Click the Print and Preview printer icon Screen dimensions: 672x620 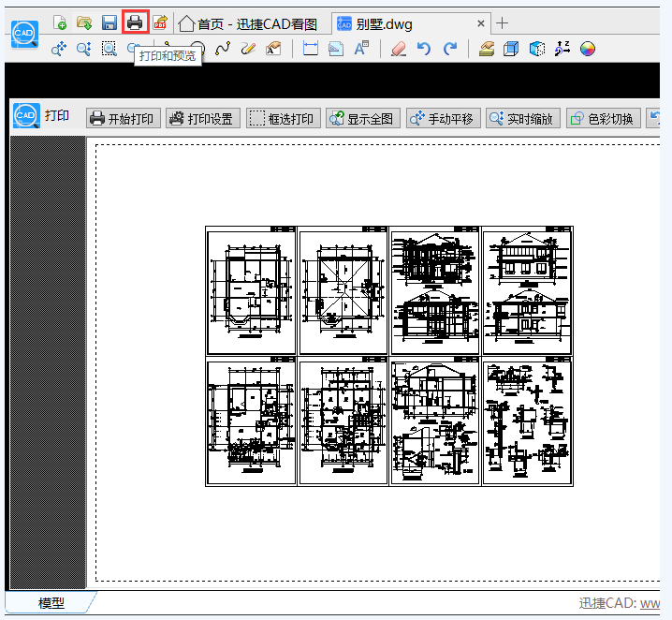point(136,22)
